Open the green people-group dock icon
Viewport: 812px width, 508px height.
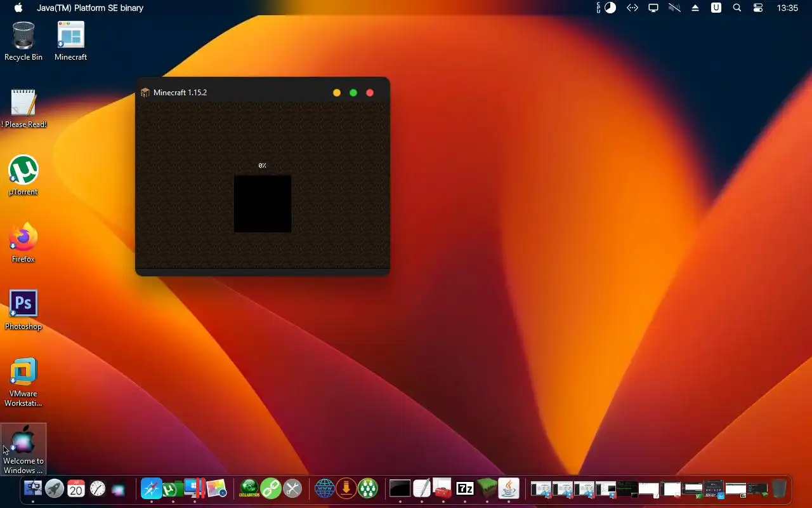tap(368, 488)
